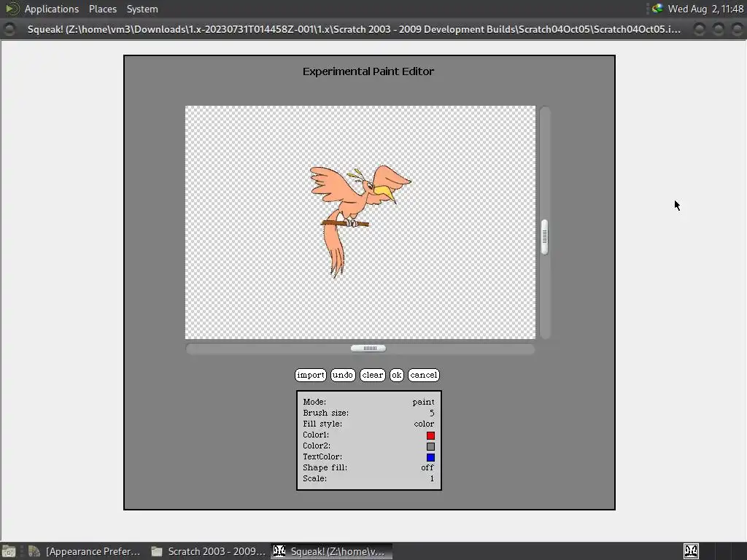The height and width of the screenshot is (560, 747).
Task: Change Scale value 1
Action: (432, 478)
